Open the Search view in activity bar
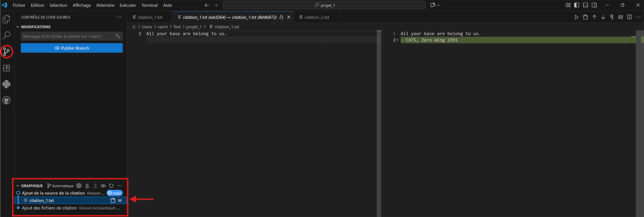This screenshot has height=217, width=644. [x=6, y=35]
